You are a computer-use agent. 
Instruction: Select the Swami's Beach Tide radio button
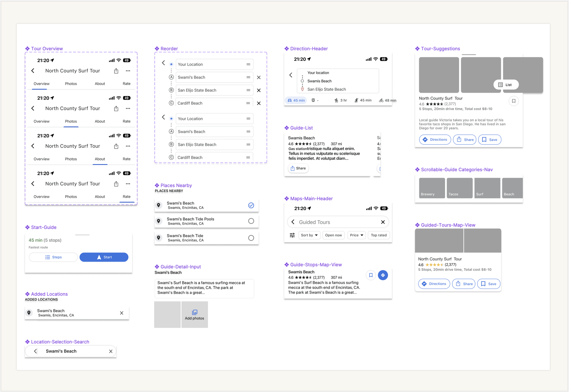pyautogui.click(x=251, y=238)
